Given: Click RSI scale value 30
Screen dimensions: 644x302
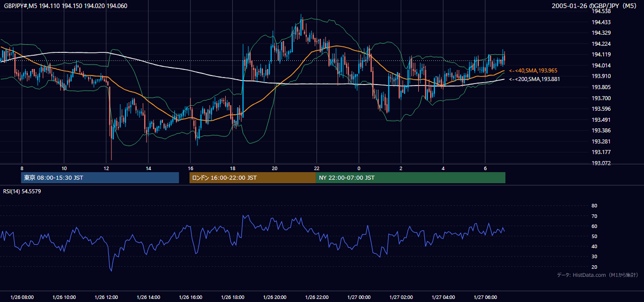Looking at the screenshot, I should (x=594, y=257).
